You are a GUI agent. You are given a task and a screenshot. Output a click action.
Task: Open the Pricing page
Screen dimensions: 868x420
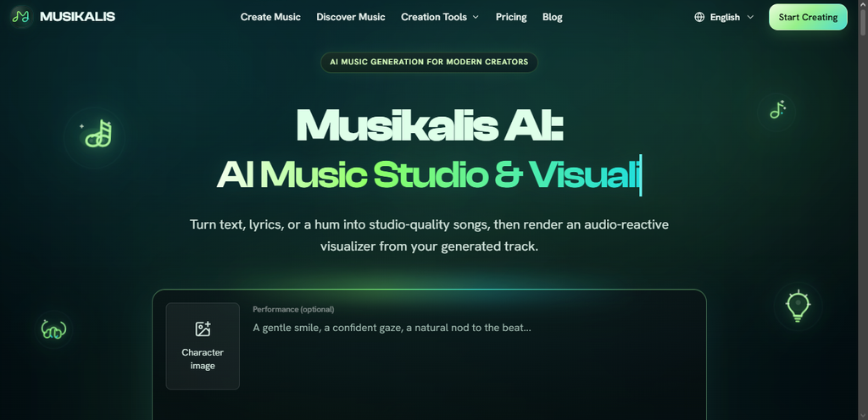511,17
